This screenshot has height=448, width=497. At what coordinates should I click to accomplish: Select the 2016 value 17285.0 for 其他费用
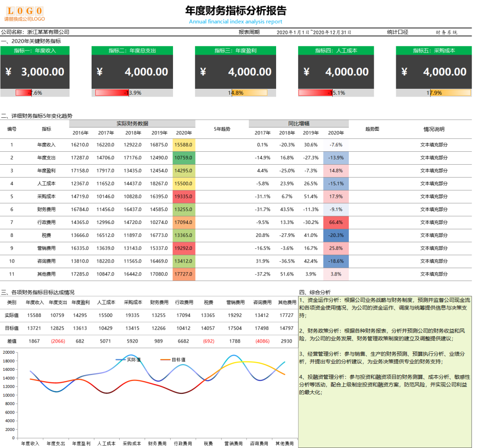[x=80, y=274]
